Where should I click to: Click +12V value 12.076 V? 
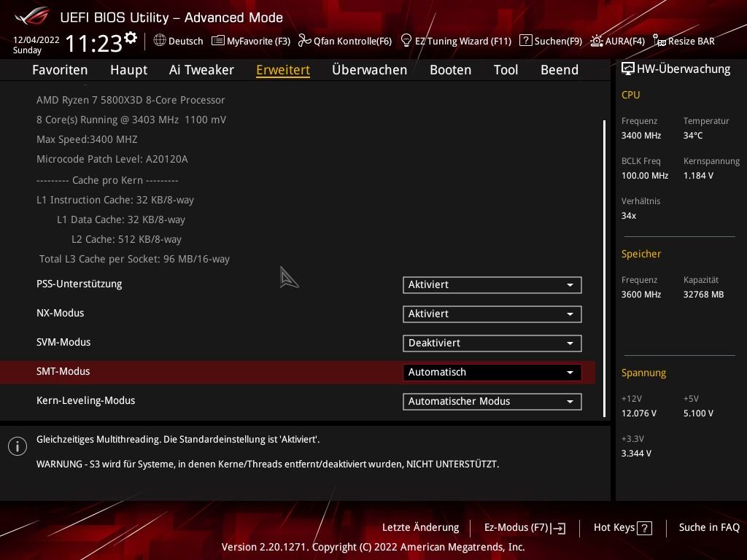(x=639, y=414)
